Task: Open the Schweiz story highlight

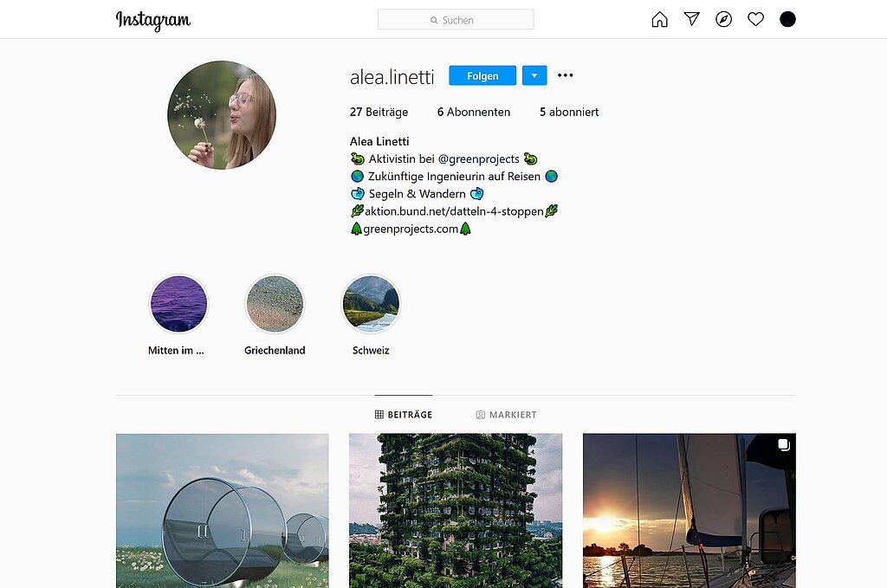Action: (x=371, y=304)
